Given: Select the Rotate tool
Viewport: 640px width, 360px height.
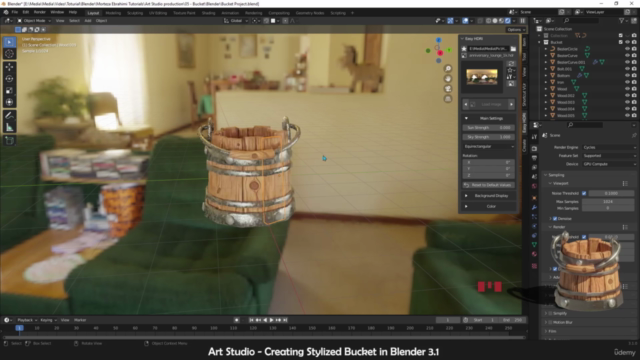Looking at the screenshot, I should click(x=9, y=78).
